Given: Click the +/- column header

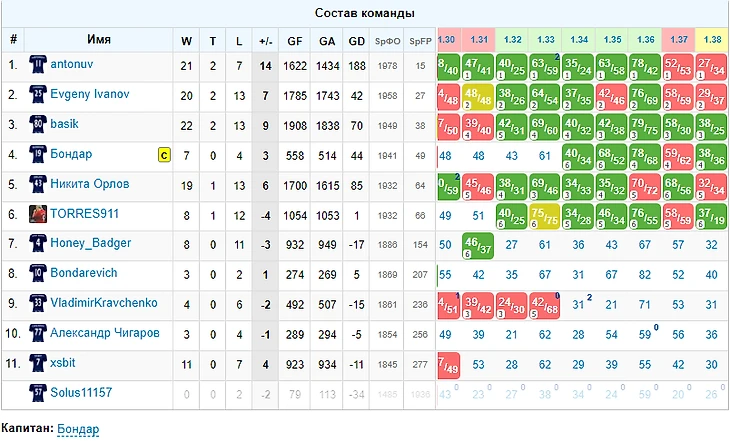Looking at the screenshot, I should (265, 41).
